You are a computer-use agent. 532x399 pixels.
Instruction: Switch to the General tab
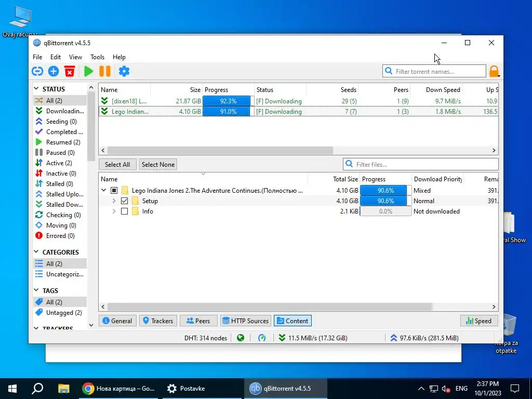[x=117, y=321]
